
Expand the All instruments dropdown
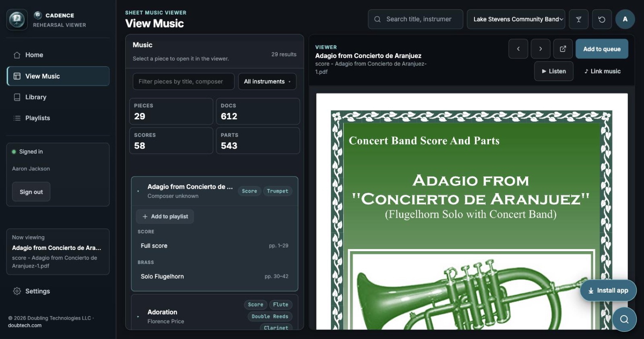tap(267, 81)
